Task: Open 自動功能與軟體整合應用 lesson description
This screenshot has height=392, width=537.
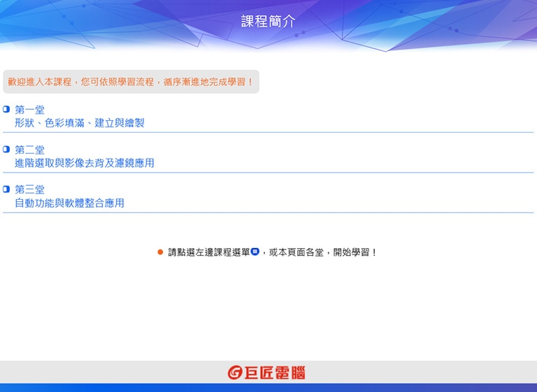Action: 69,203
